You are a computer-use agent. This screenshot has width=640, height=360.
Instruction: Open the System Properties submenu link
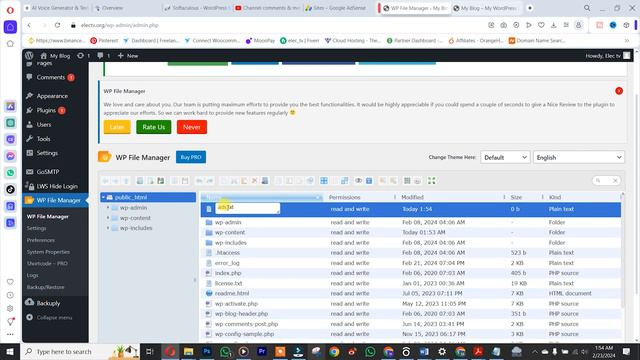pos(48,252)
